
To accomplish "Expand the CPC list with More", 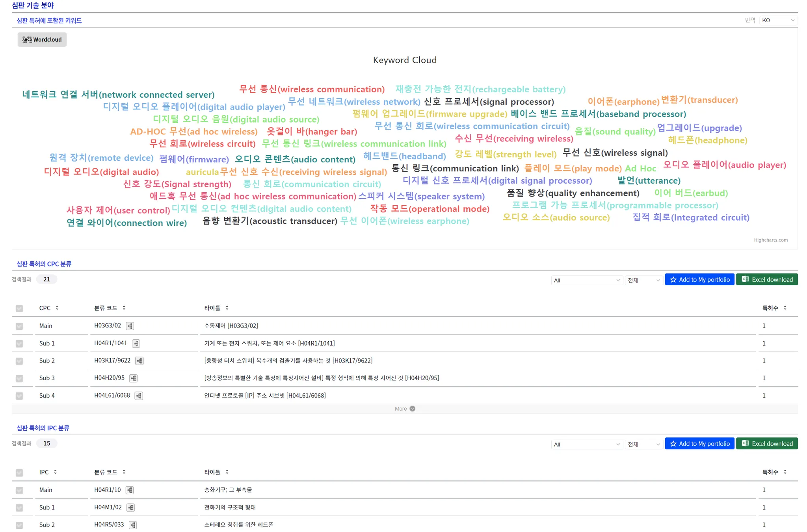I will pyautogui.click(x=405, y=409).
